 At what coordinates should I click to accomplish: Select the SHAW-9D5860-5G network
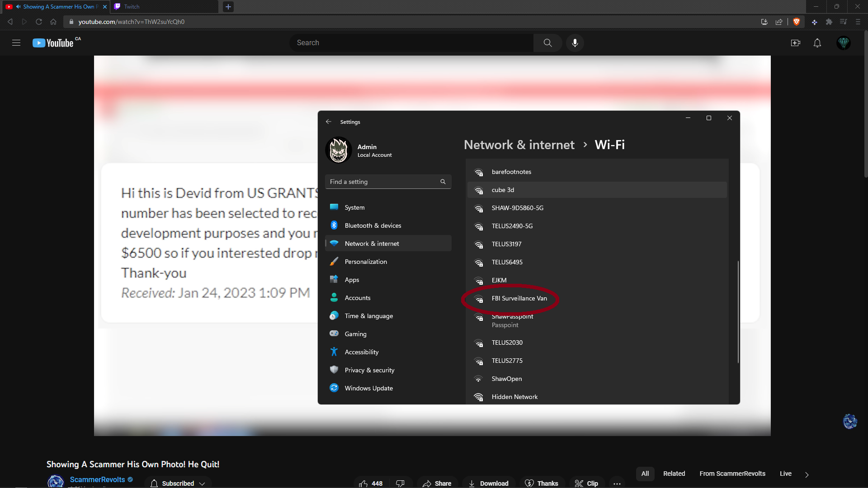[597, 208]
